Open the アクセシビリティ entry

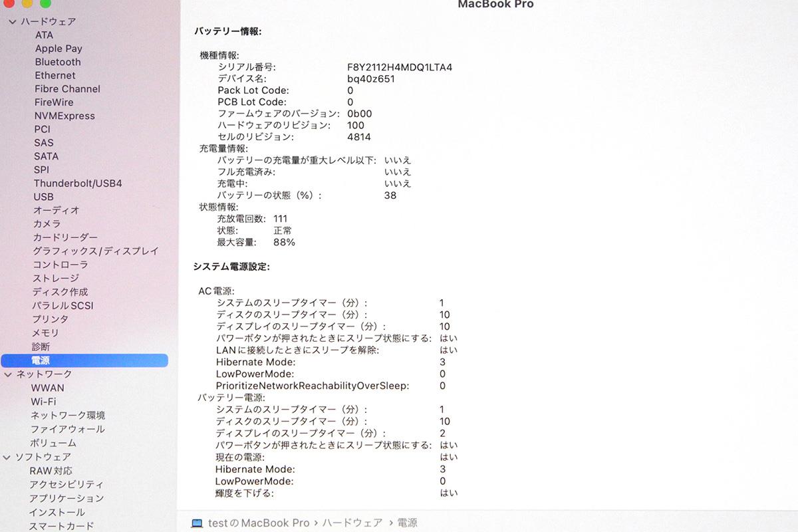[x=66, y=484]
